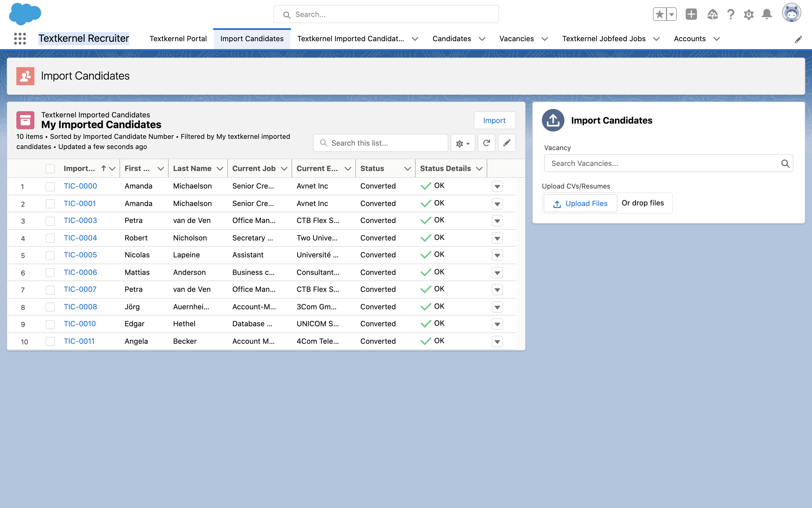Screen dimensions: 812x508
Task: Click the OK checkmark for TIC-0005
Action: 425,255
